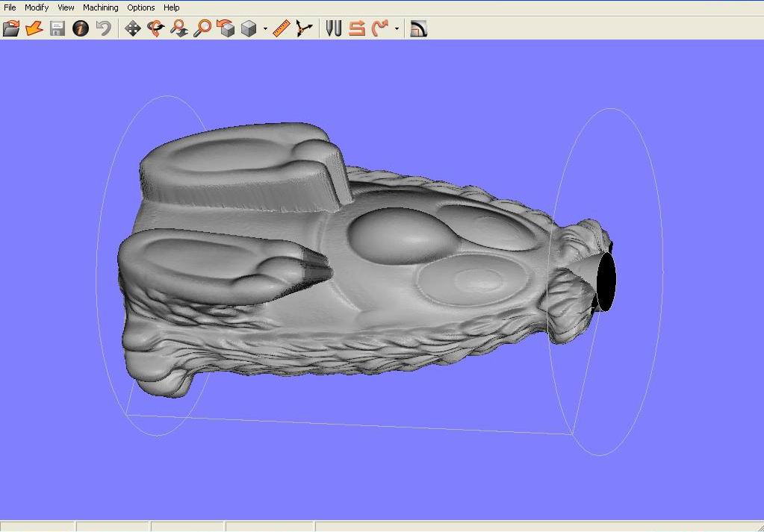764x532 pixels.
Task: Select the Rotate view tool
Action: [156, 28]
